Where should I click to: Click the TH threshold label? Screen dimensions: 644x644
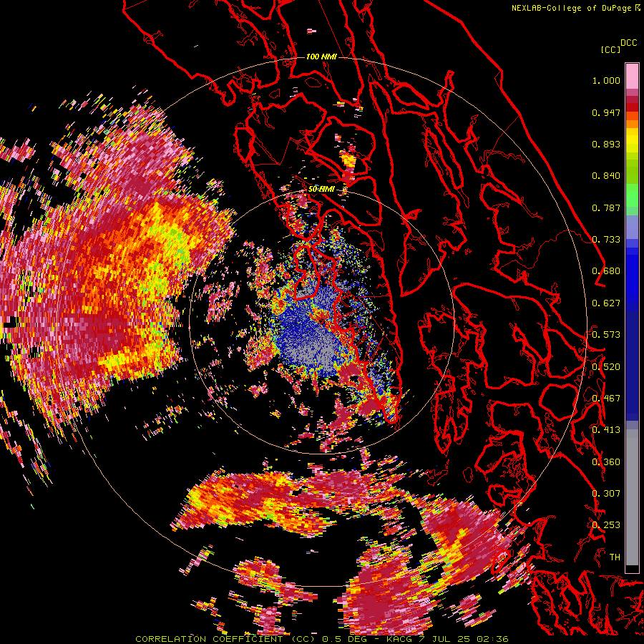coord(615,557)
